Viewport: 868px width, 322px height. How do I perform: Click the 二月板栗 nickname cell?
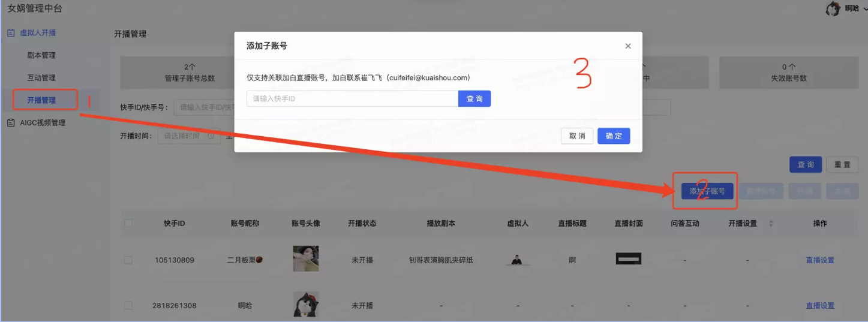[x=245, y=260]
